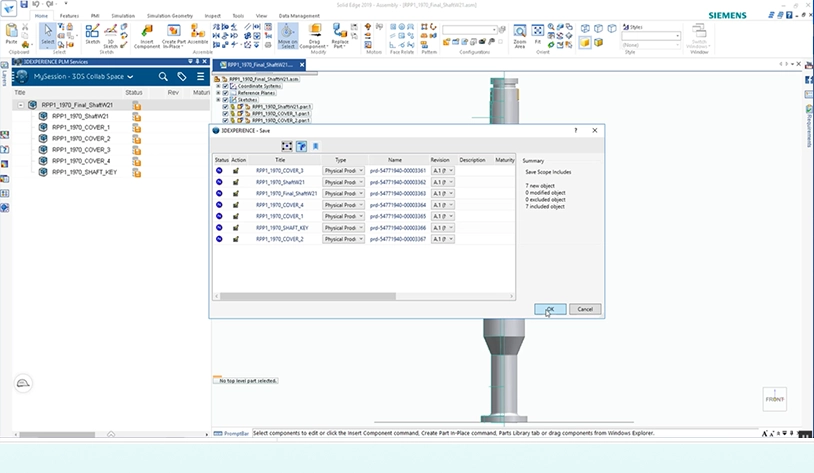814x473 pixels.
Task: Open search in the 3DEXPERIENCE panel
Action: pos(163,77)
